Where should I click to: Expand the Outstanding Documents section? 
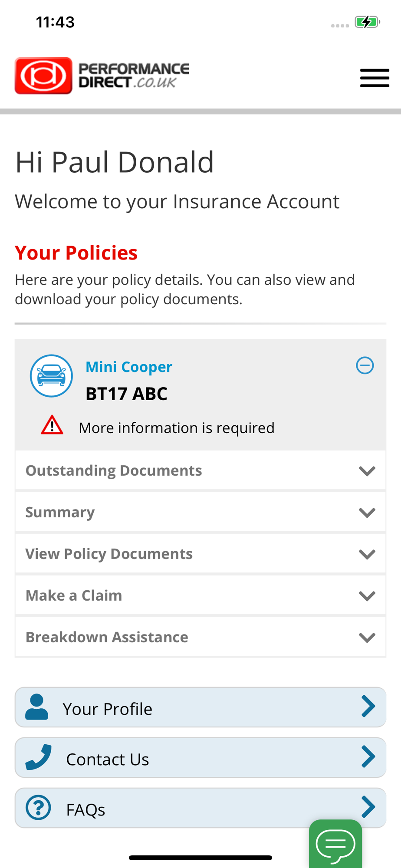coord(200,470)
